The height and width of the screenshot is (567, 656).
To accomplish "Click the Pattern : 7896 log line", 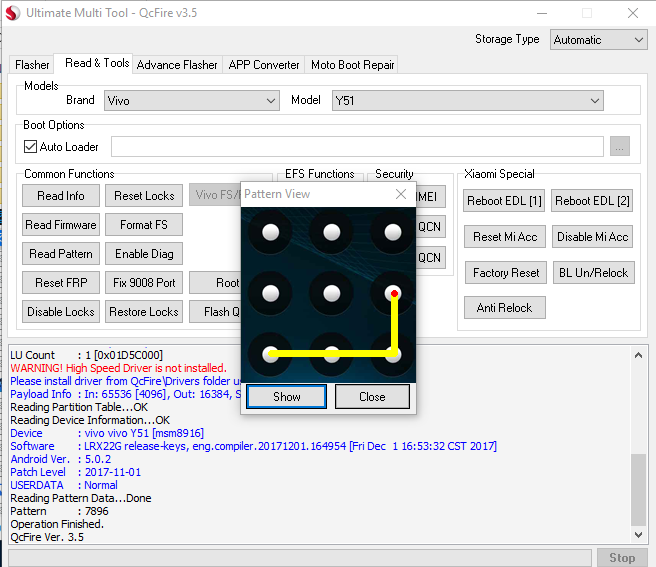I will tap(59, 511).
